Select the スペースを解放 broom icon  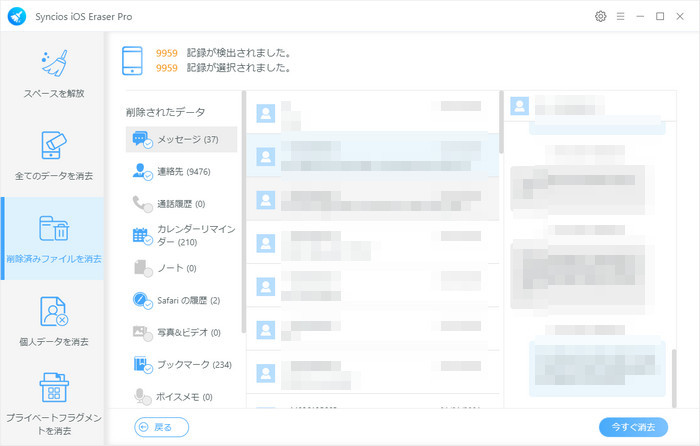click(x=54, y=63)
